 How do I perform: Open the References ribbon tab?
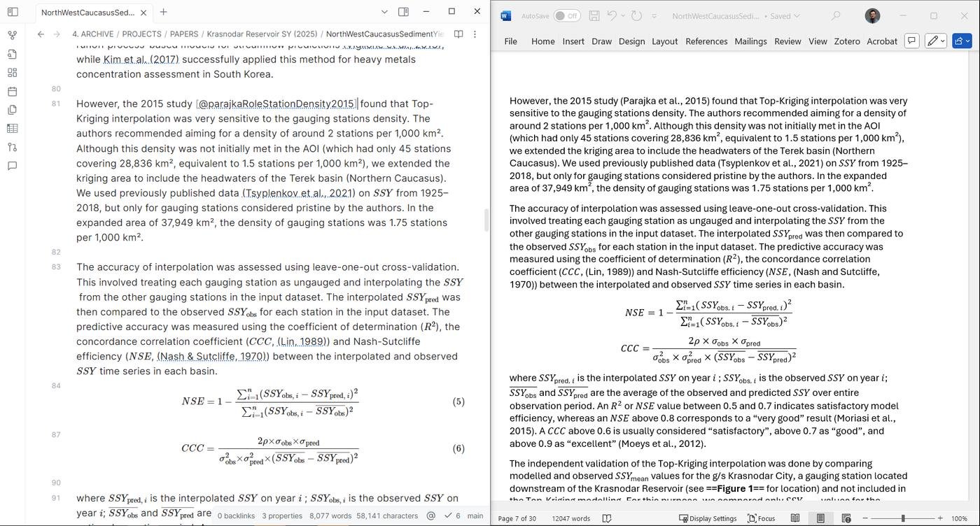706,41
